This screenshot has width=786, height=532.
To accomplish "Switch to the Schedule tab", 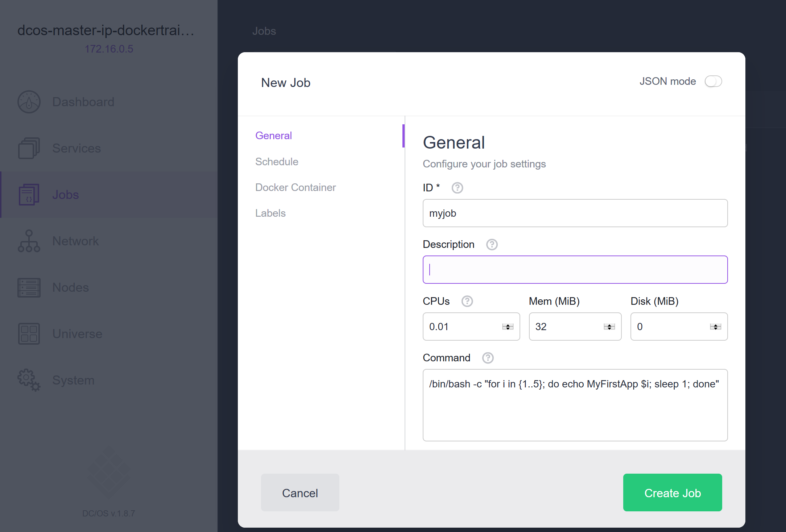I will click(277, 162).
